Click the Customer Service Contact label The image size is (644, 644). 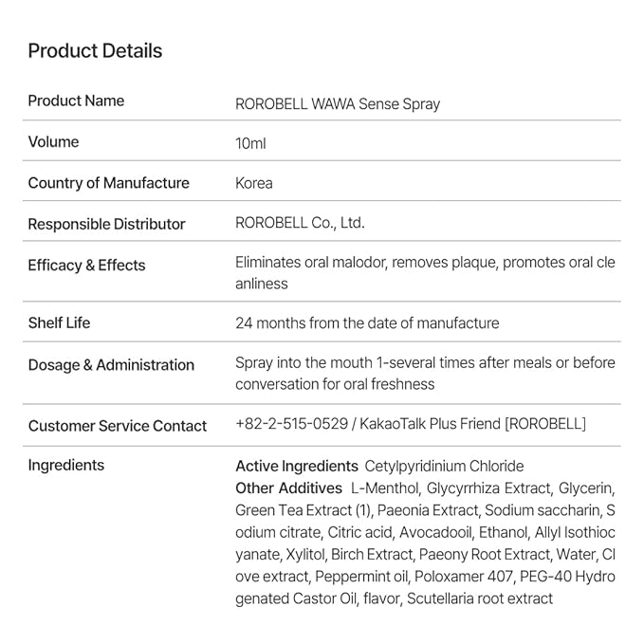click(x=117, y=426)
